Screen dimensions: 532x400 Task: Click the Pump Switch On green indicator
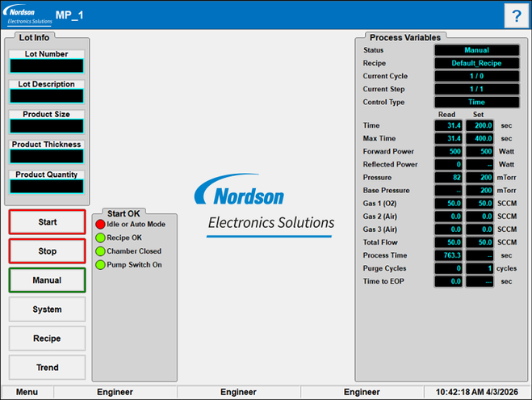100,265
